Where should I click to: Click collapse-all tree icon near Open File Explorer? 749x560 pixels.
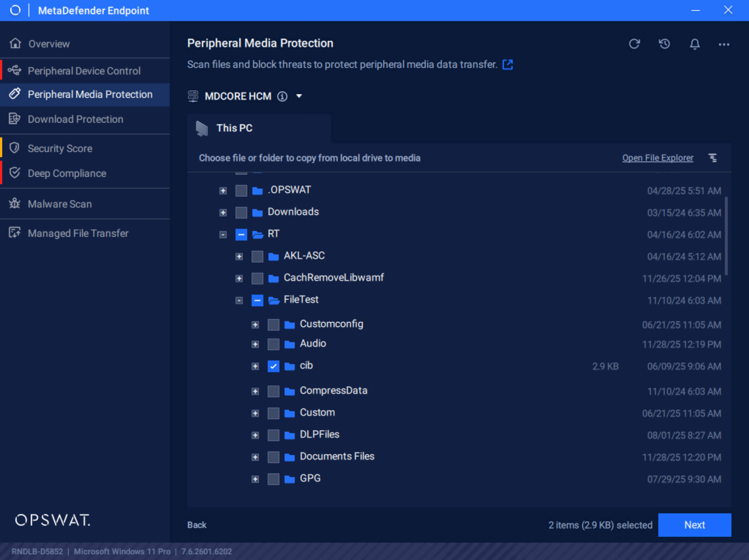pos(713,158)
